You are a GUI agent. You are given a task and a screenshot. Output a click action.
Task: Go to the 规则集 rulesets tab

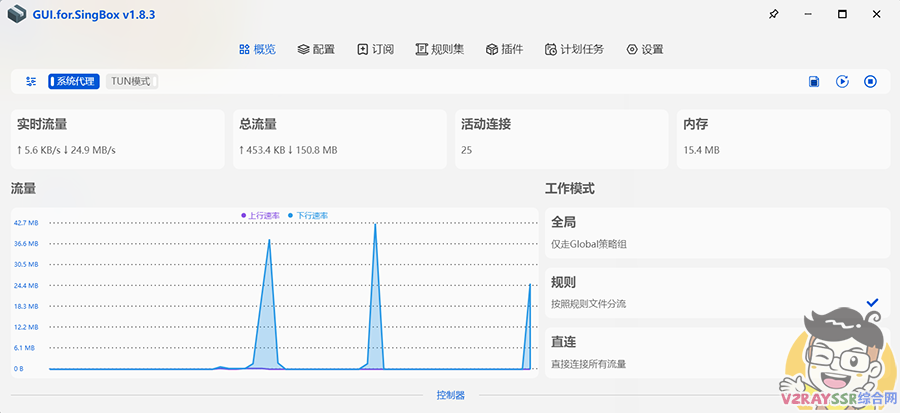coord(440,49)
